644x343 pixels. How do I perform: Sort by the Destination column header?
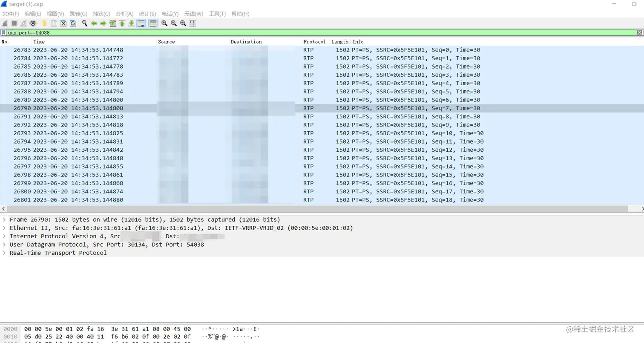coord(266,42)
